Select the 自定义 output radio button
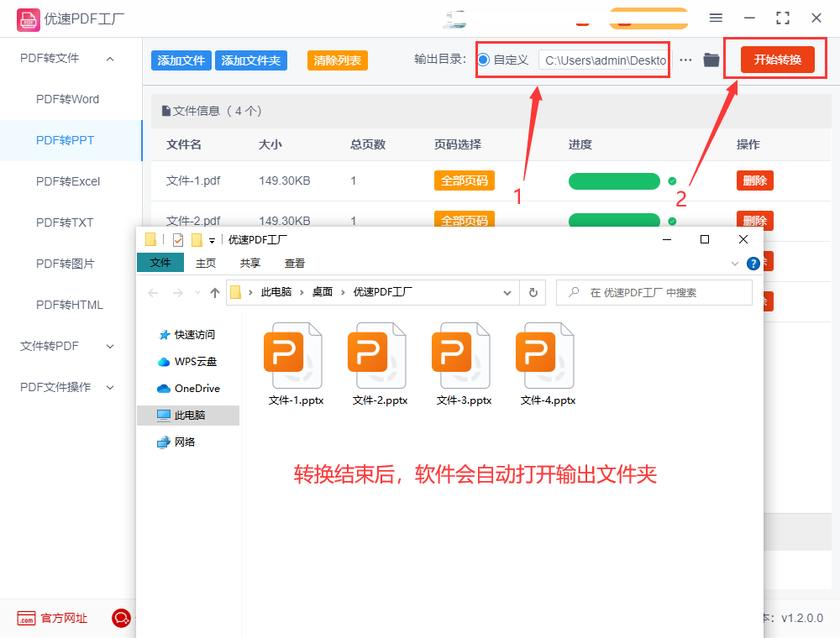 [x=483, y=60]
